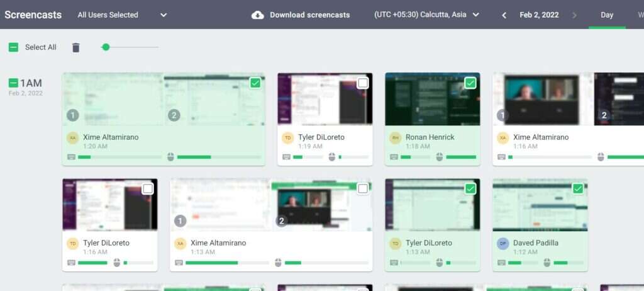Click mouse icon on Tyler DiLoreto 1:16 AM card
Screen dimensions: 644x291
pyautogui.click(x=116, y=263)
